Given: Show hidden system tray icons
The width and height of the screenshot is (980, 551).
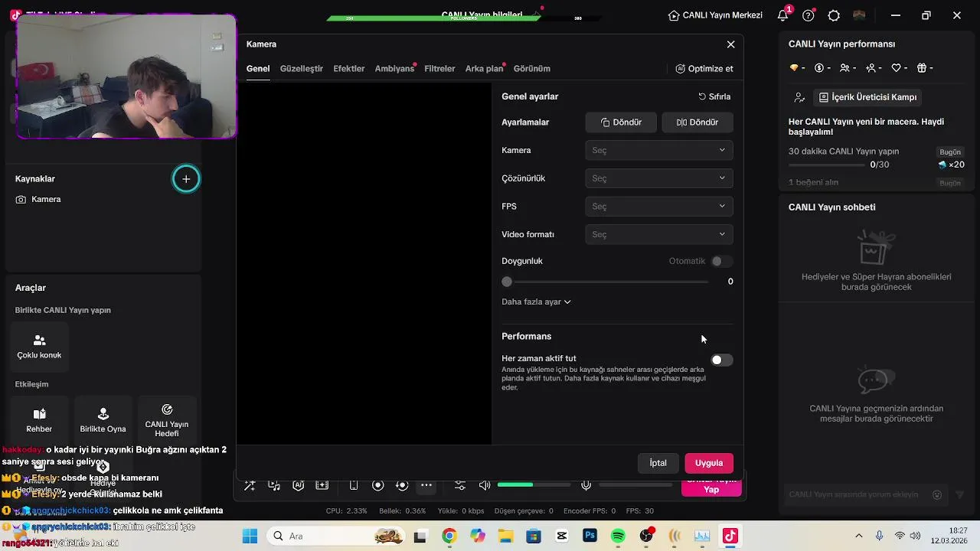Looking at the screenshot, I should coord(858,536).
